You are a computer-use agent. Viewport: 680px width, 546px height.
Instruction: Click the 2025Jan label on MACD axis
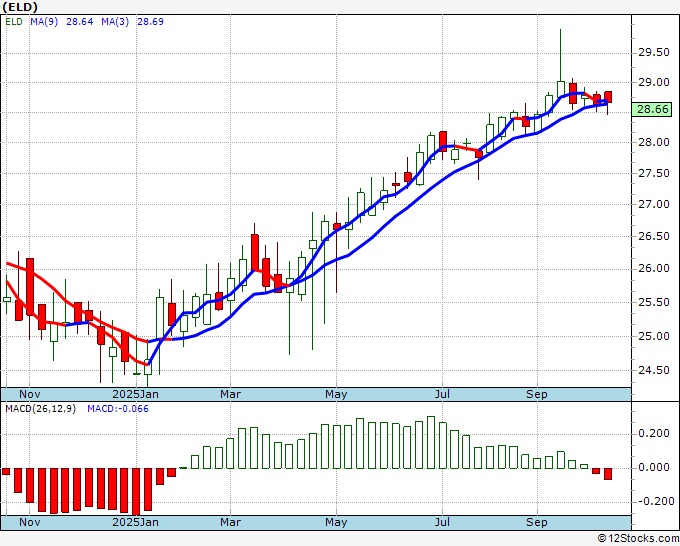coord(135,522)
